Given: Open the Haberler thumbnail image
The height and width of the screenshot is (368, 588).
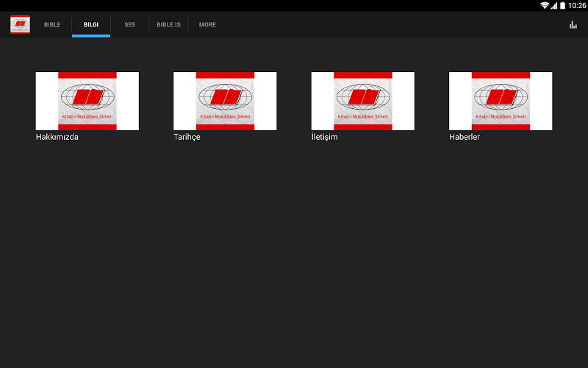Looking at the screenshot, I should tap(501, 101).
